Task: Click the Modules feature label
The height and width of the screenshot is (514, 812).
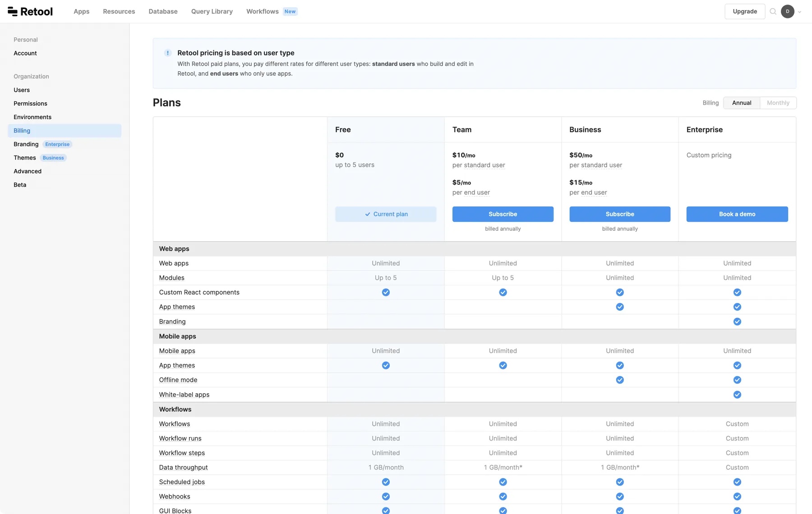Action: (x=171, y=278)
